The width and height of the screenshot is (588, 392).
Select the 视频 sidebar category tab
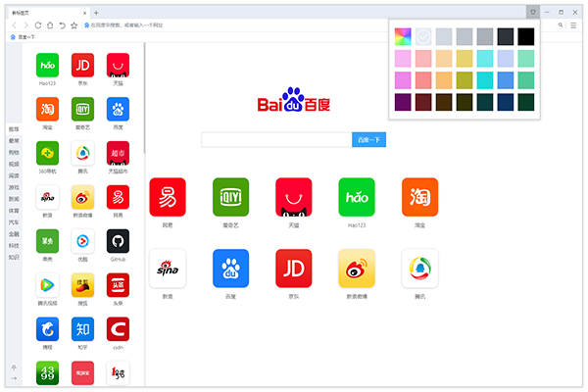[14, 165]
